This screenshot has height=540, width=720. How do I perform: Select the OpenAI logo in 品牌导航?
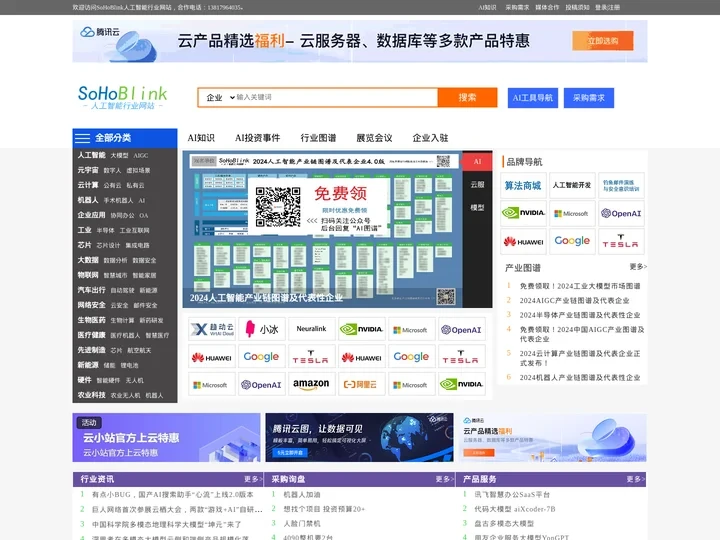click(x=621, y=213)
